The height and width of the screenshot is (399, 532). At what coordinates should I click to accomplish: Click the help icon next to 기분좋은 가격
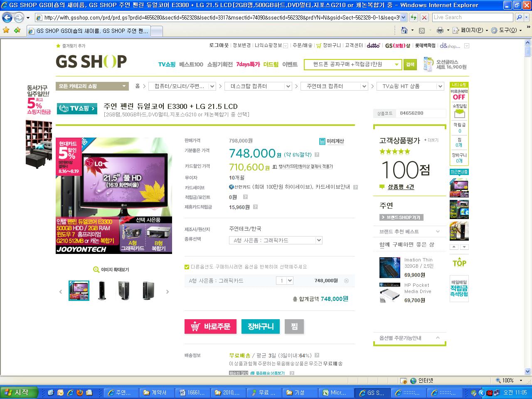[317, 155]
